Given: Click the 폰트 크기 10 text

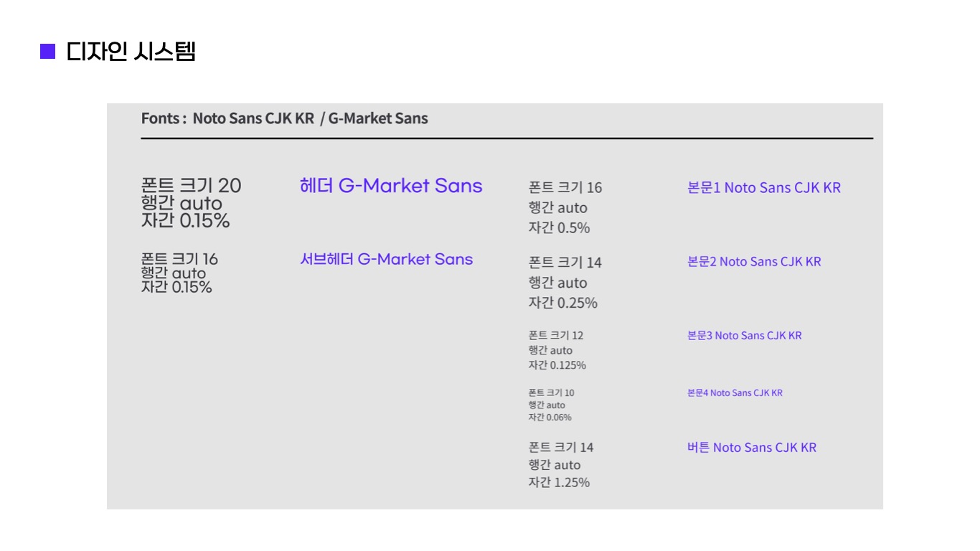Looking at the screenshot, I should click(x=551, y=393).
